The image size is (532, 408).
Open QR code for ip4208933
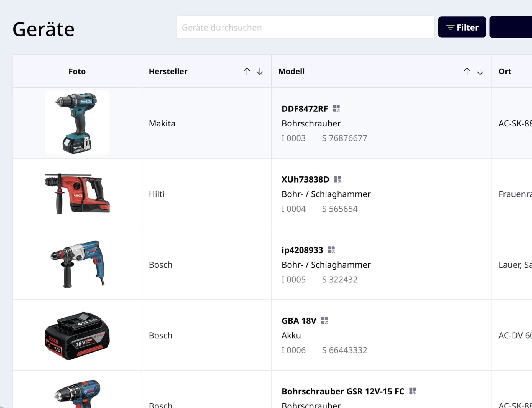pos(331,250)
